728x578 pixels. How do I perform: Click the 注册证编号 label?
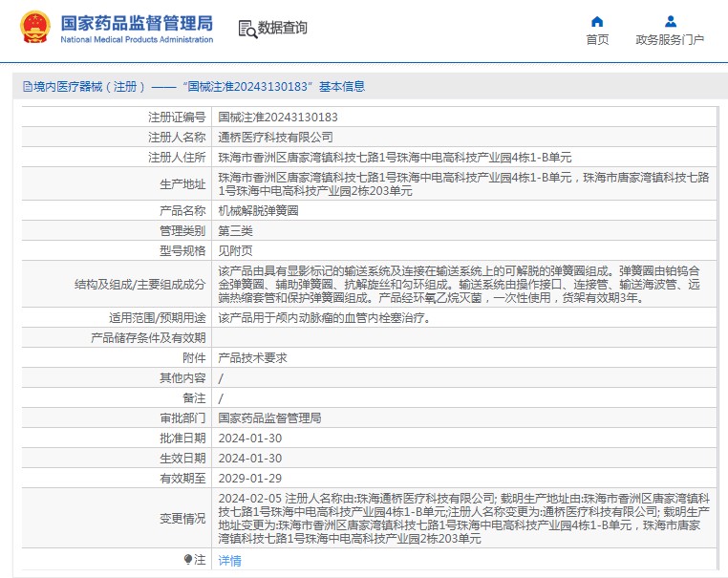pyautogui.click(x=177, y=118)
